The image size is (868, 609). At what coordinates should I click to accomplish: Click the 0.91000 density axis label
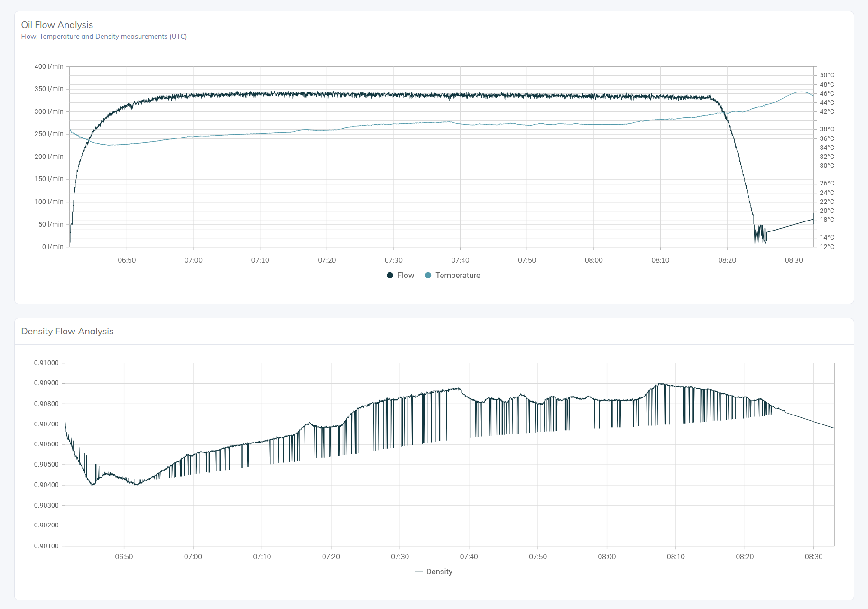click(46, 363)
